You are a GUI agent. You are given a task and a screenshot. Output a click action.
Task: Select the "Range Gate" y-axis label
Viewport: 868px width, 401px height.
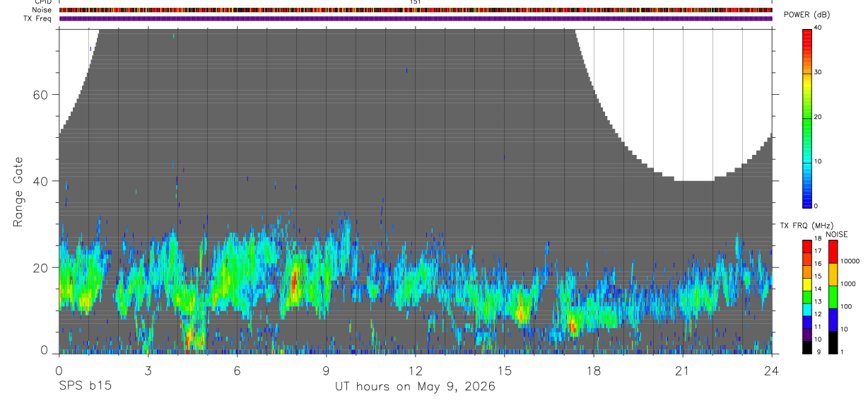tap(20, 192)
